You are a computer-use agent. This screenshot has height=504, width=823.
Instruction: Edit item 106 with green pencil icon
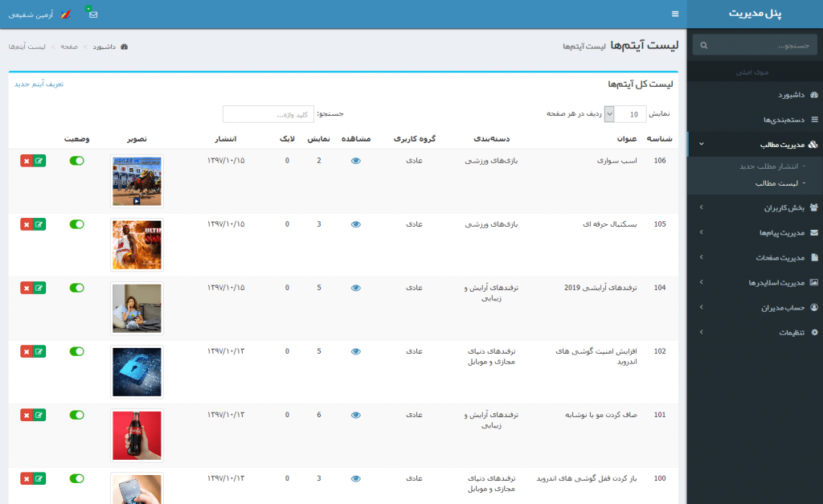pos(39,161)
